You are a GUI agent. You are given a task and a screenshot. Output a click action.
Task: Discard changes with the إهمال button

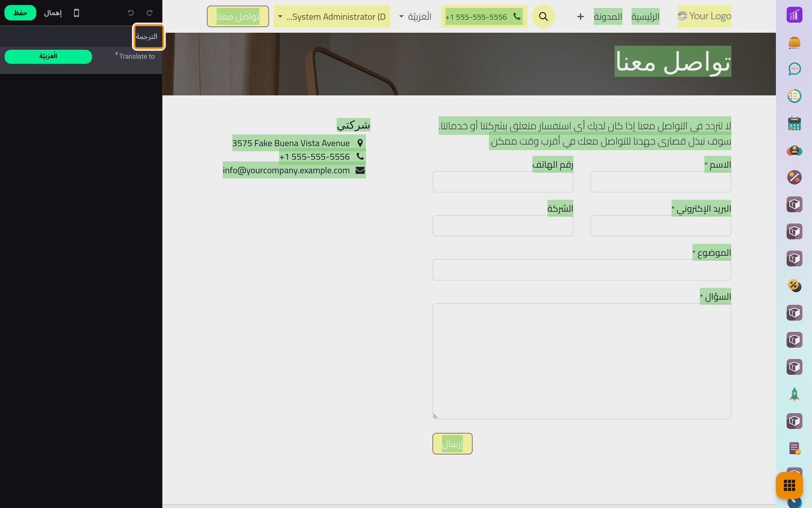click(53, 13)
